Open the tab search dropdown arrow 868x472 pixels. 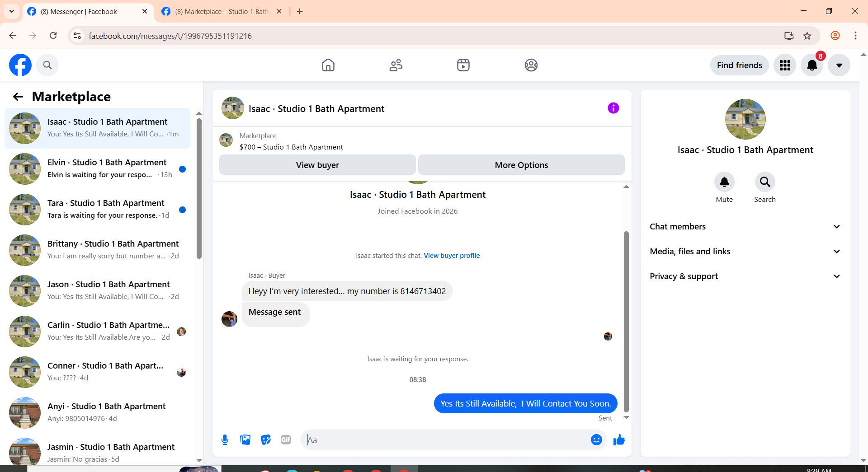pos(11,11)
